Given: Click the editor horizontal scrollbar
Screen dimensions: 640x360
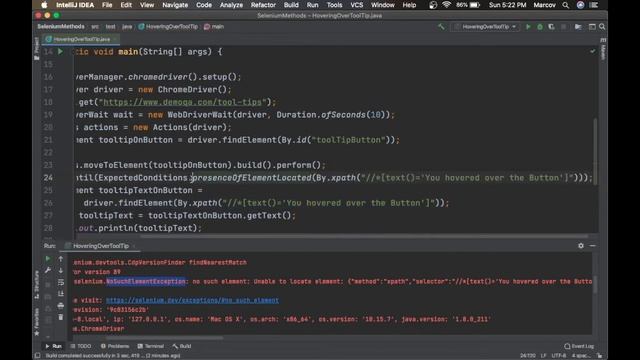Looking at the screenshot, I should click(363, 236).
